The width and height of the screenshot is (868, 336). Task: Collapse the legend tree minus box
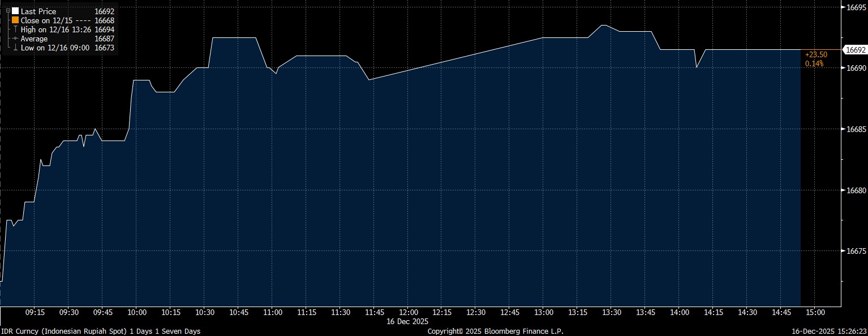coord(8,11)
